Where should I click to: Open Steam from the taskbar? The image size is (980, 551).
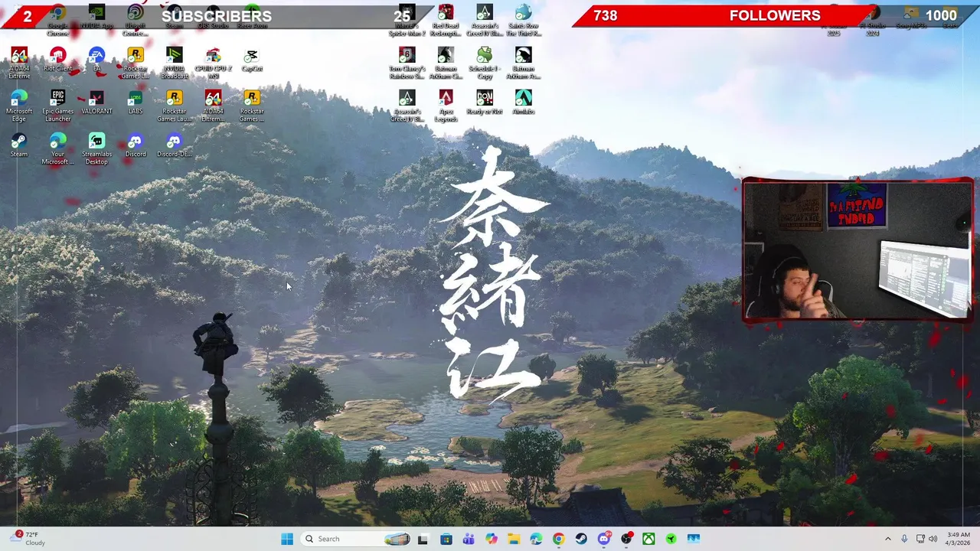coord(581,539)
